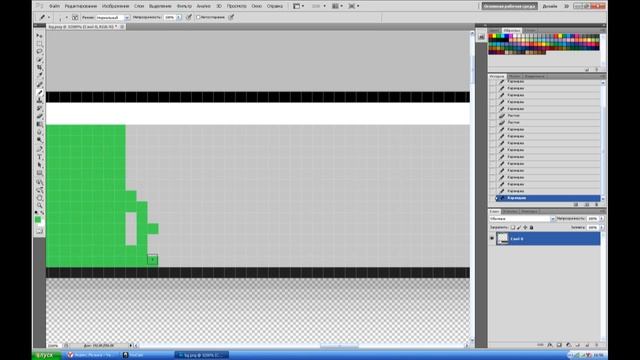Select the Clone Stamp tool

(x=40, y=100)
